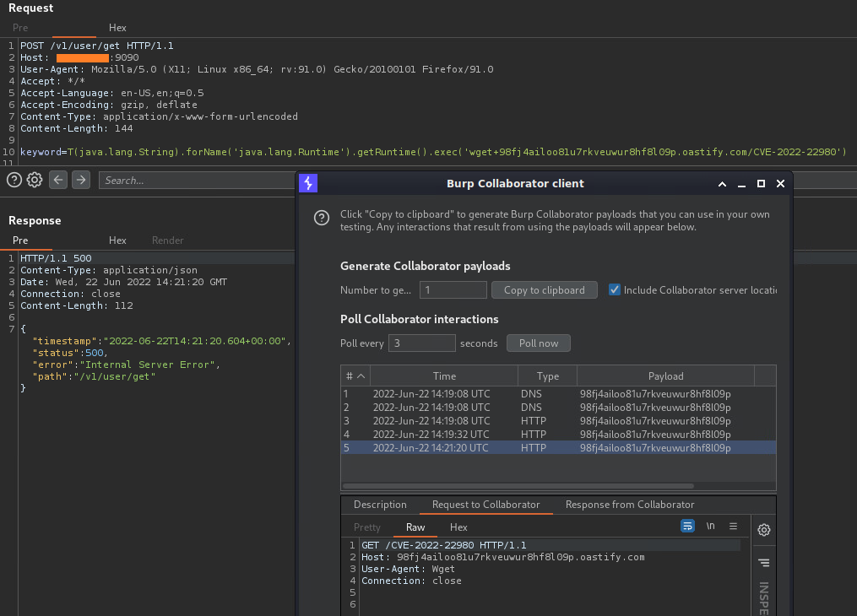Select interaction row 3 HTTP entry
This screenshot has width=857, height=616.
(x=558, y=420)
